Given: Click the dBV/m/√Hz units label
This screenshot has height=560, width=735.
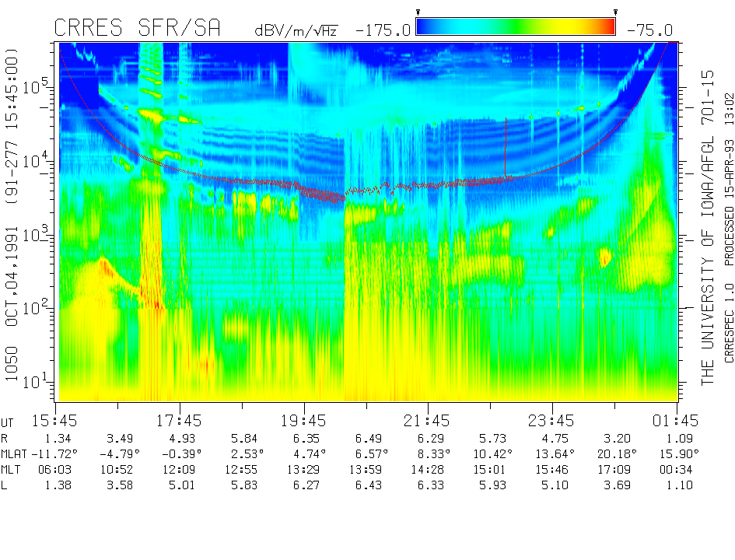Looking at the screenshot, I should click(296, 30).
